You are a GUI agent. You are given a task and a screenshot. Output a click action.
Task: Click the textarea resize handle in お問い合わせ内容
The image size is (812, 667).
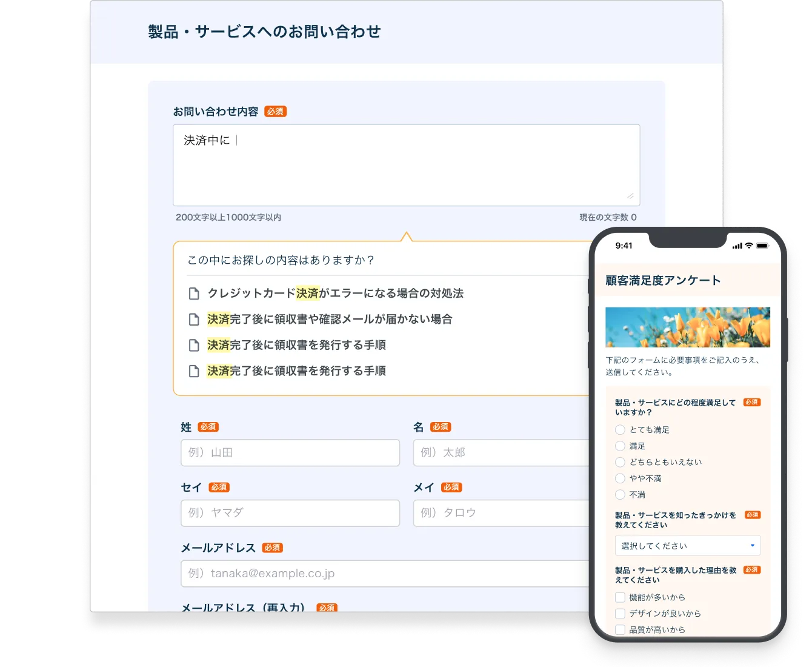630,196
